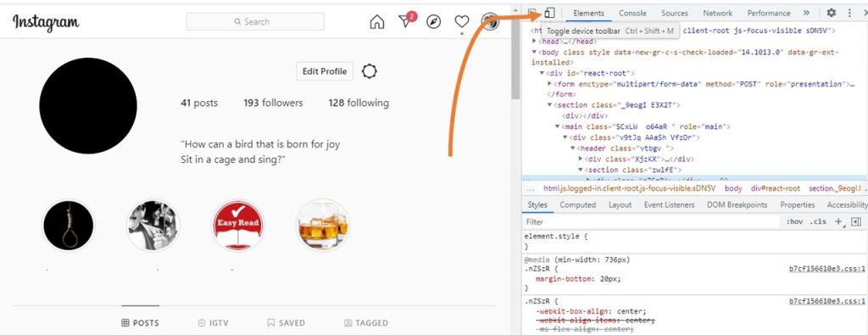Open the Accessibility pane tab
This screenshot has height=335, width=868.
click(847, 205)
